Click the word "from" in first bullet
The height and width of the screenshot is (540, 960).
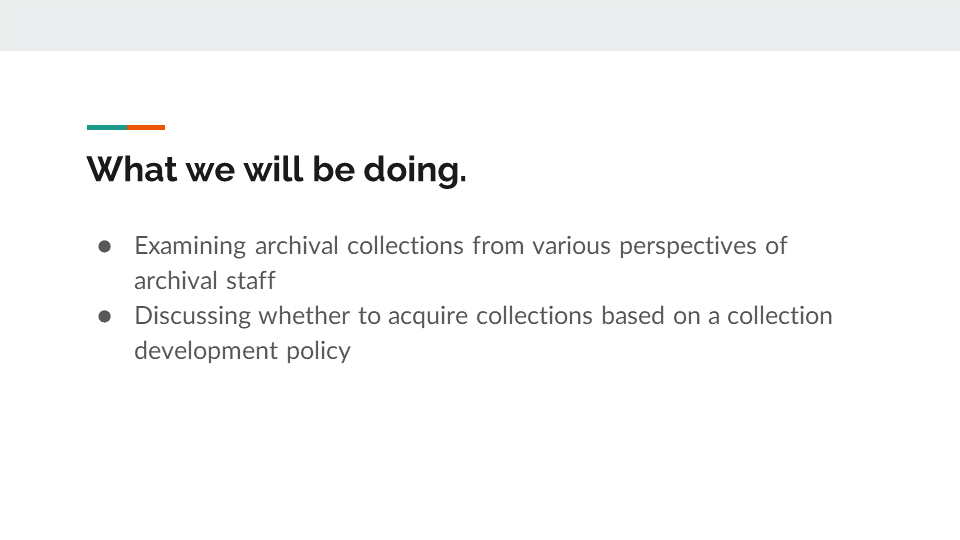498,246
